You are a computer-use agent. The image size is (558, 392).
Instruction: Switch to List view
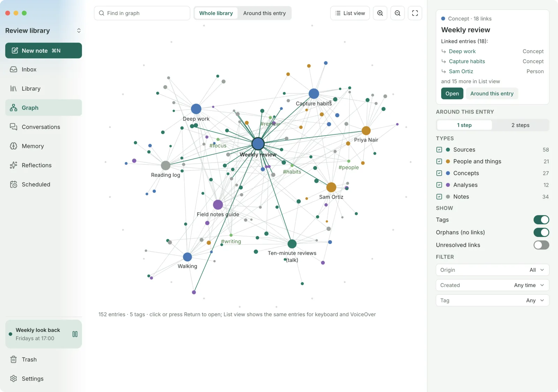pyautogui.click(x=350, y=13)
